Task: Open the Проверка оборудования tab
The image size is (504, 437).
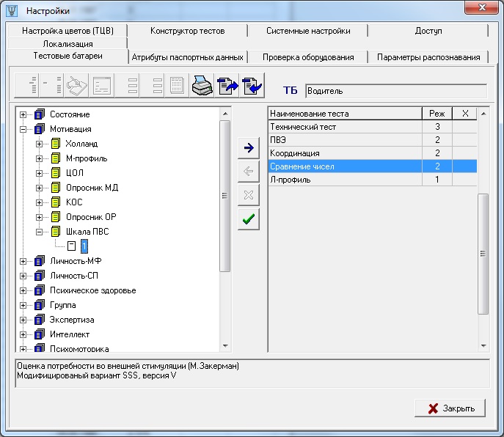Action: 307,57
